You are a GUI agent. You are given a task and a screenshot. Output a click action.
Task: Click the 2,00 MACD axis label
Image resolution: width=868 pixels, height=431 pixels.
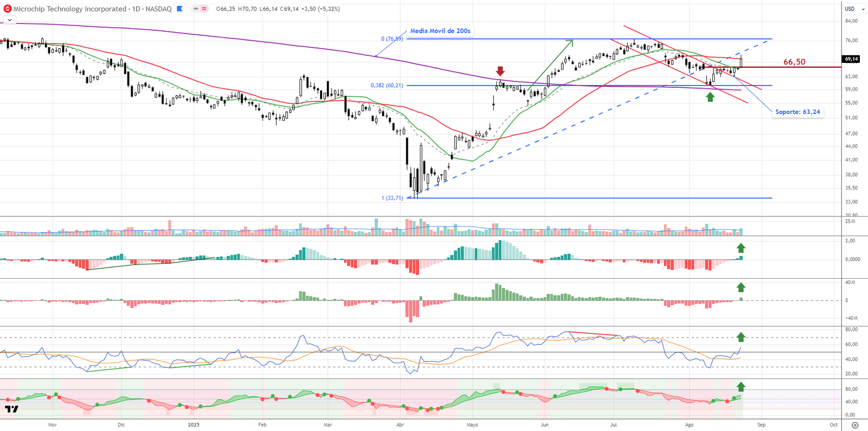point(850,241)
